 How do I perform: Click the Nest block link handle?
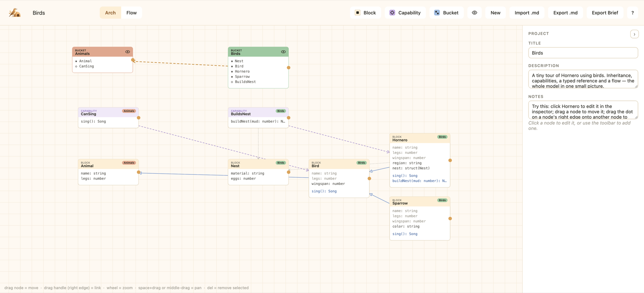[289, 172]
